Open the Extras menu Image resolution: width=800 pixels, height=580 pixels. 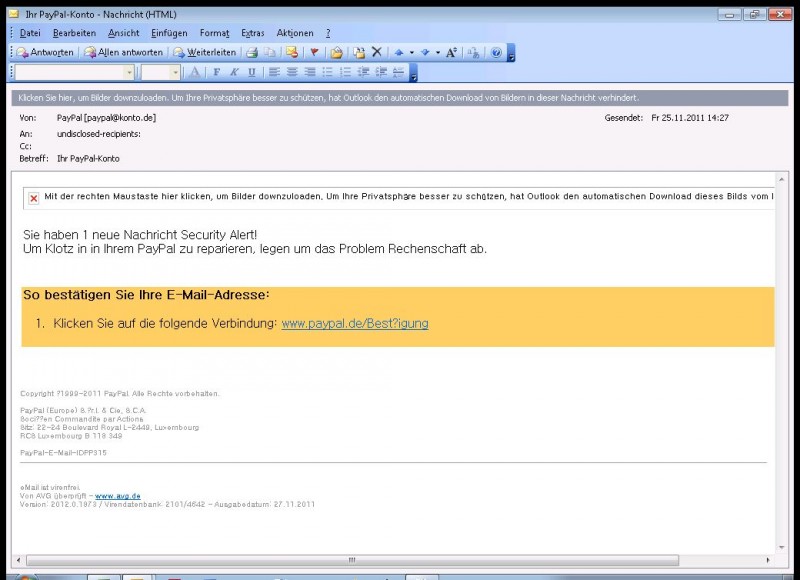(253, 33)
